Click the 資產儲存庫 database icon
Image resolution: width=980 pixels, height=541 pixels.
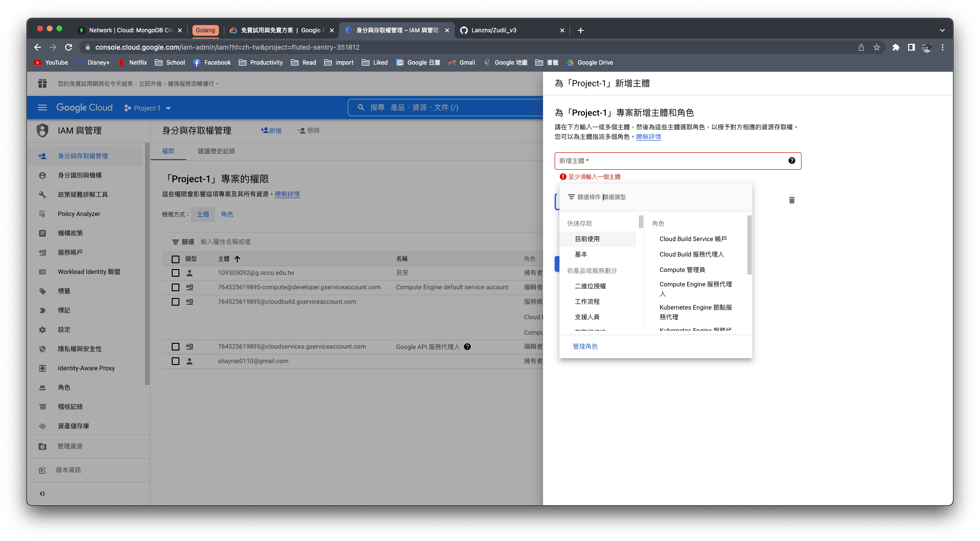point(44,425)
